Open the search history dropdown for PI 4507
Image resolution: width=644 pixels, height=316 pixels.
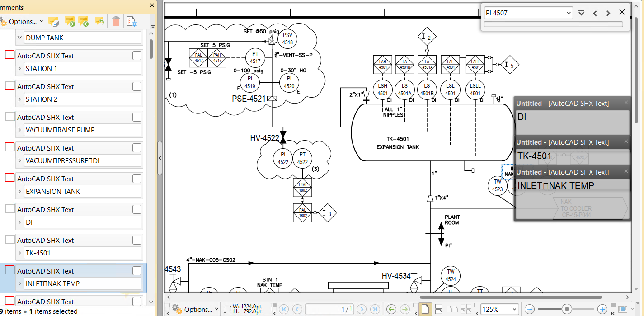[569, 13]
